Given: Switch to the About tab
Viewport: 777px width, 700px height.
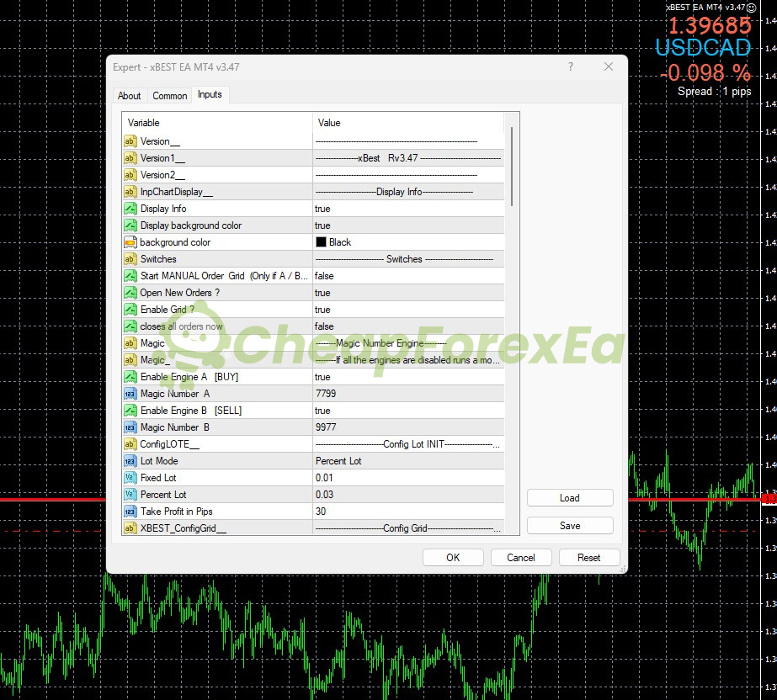Looking at the screenshot, I should point(130,96).
